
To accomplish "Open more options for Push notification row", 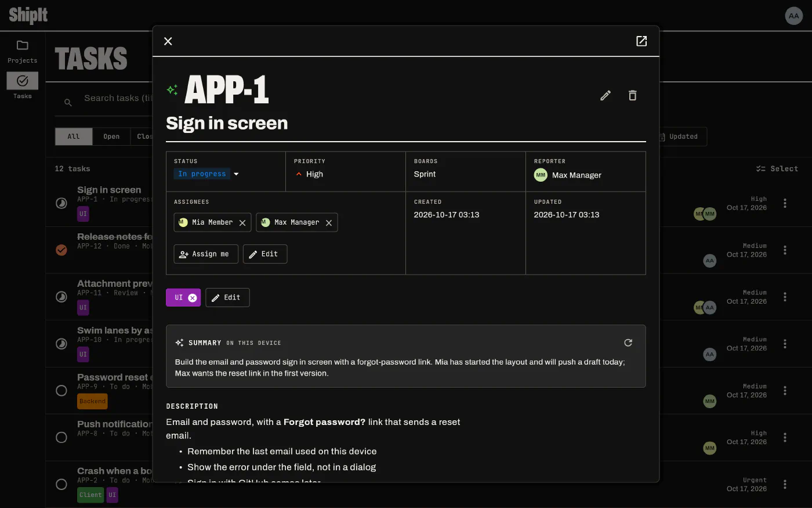I will (785, 437).
